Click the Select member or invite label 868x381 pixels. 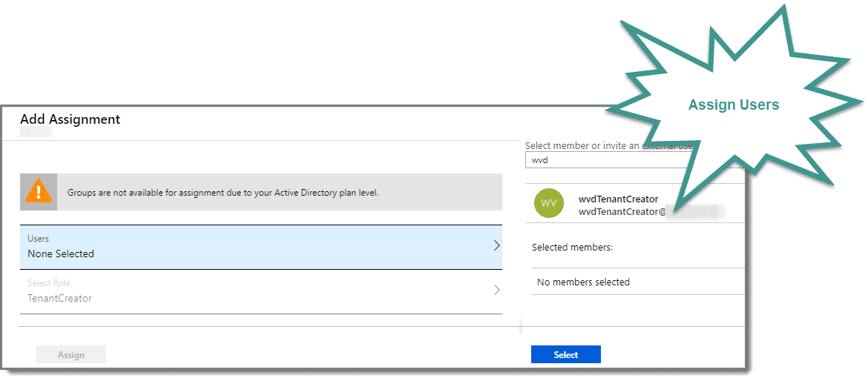[609, 146]
